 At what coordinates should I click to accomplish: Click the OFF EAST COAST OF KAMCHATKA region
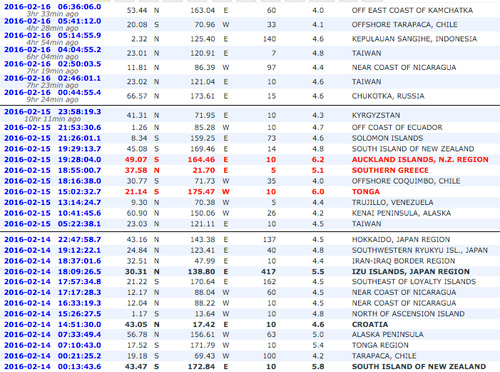coord(412,10)
